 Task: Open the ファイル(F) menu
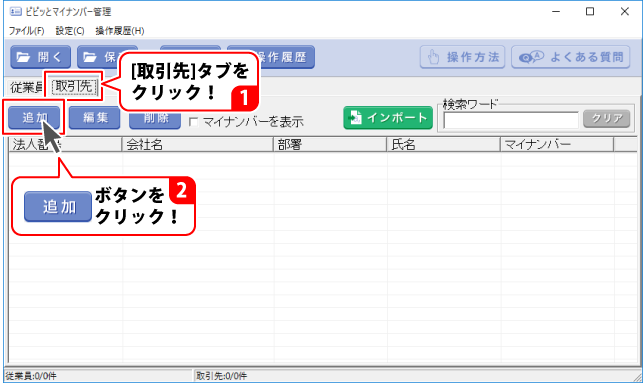point(27,31)
